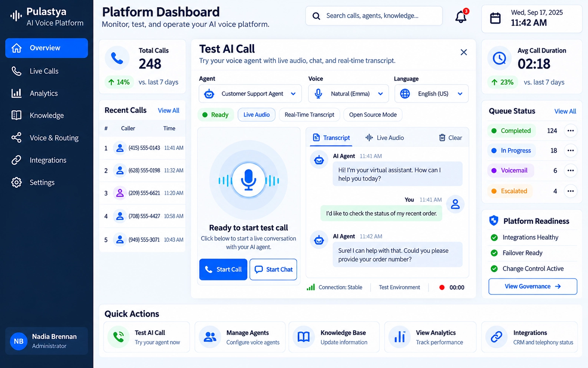Click the Test AI Call quick action phone icon

coord(119,337)
